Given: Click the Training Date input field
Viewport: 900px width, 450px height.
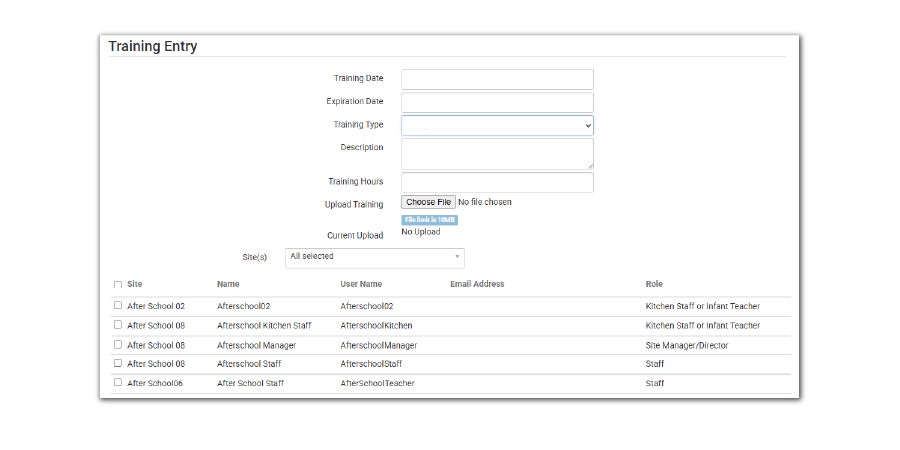Looking at the screenshot, I should pyautogui.click(x=497, y=79).
